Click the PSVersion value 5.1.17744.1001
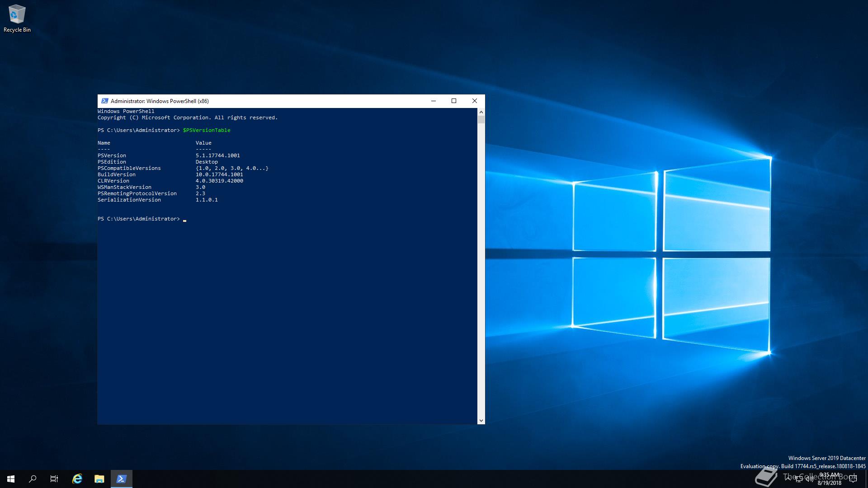This screenshot has width=868, height=488. 218,155
